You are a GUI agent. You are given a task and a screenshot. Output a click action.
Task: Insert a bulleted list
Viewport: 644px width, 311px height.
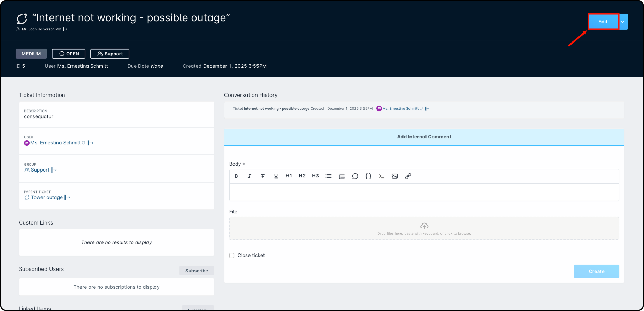click(329, 176)
